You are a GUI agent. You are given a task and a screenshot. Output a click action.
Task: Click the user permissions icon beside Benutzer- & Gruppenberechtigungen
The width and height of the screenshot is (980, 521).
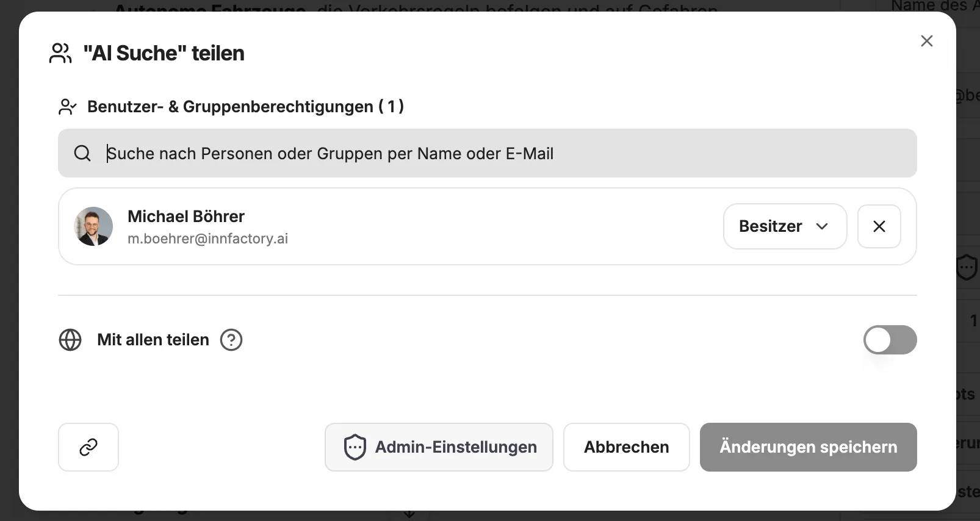(67, 107)
